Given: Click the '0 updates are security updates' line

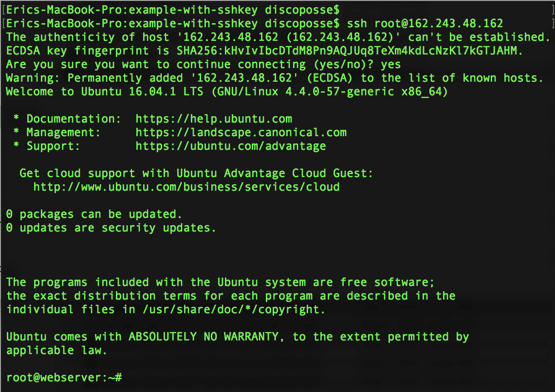Looking at the screenshot, I should tap(111, 228).
